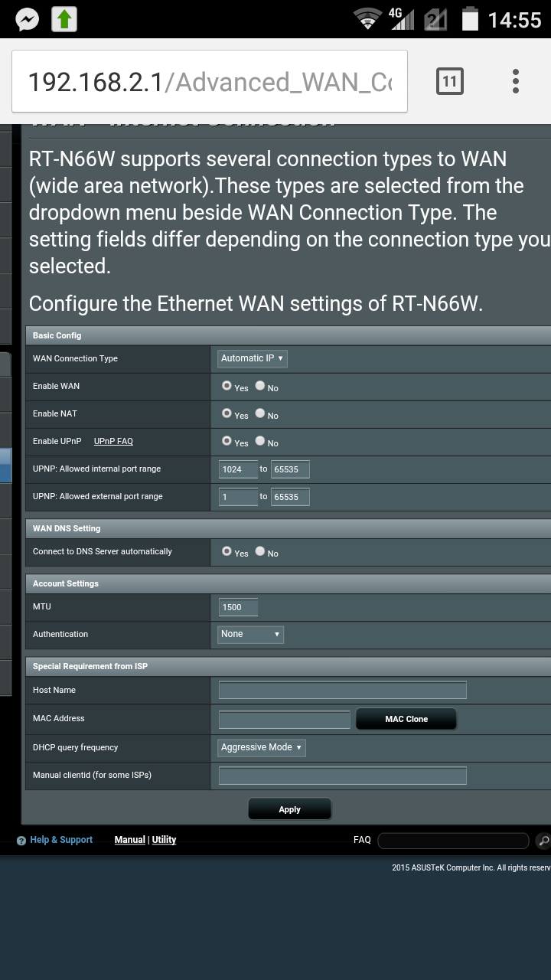The width and height of the screenshot is (551, 980).
Task: Open the browser tab switcher showing 11
Action: point(449,81)
